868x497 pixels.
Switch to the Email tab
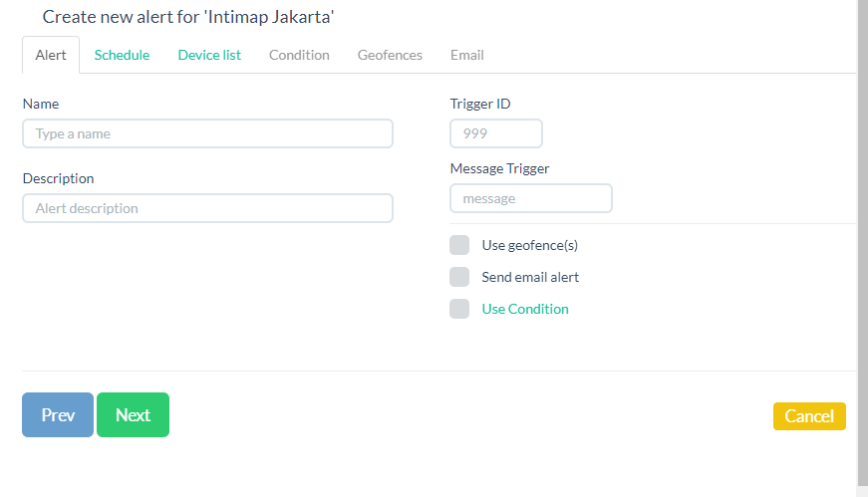tap(466, 55)
